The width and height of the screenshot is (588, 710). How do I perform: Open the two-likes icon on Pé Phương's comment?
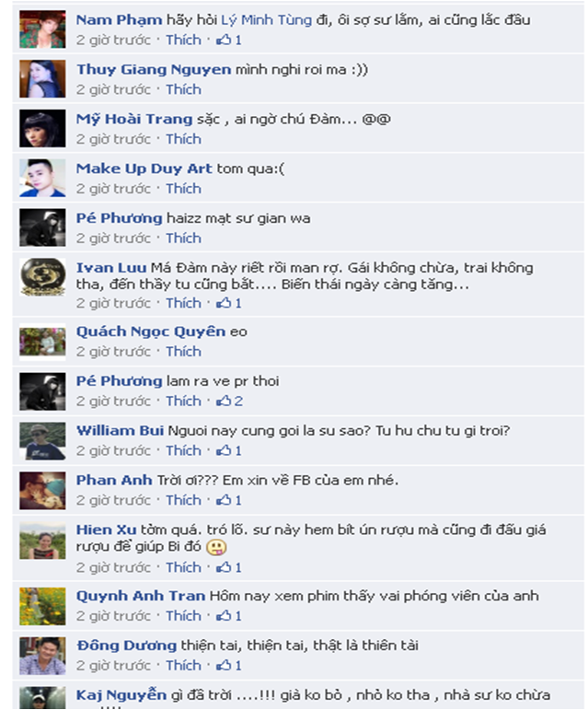229,401
